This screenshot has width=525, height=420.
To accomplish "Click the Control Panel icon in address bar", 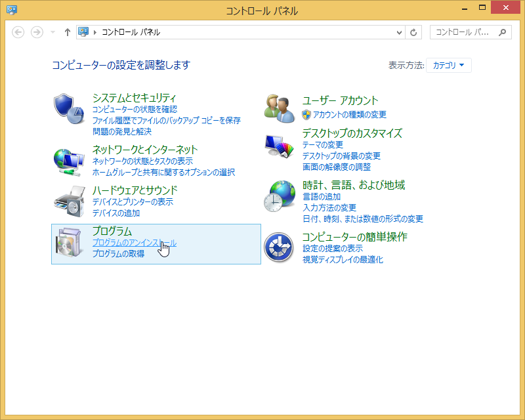I will (x=83, y=31).
